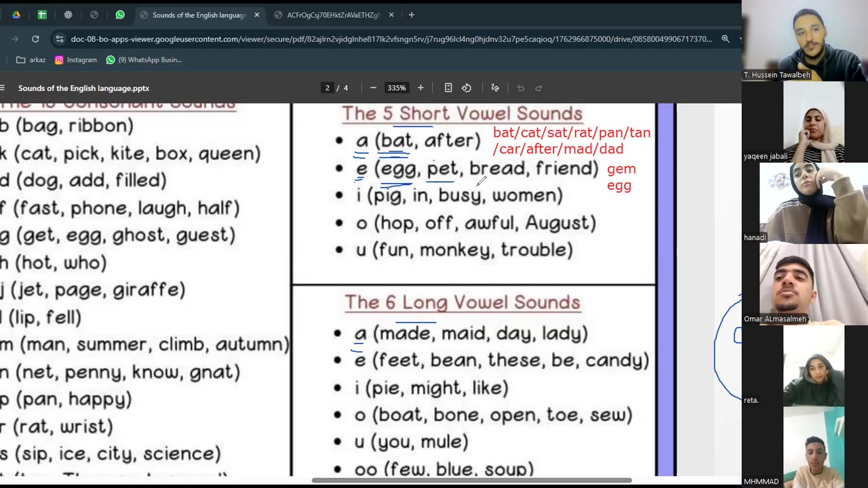Open the WhatsApp pinned tab
The image size is (868, 488).
click(x=120, y=15)
